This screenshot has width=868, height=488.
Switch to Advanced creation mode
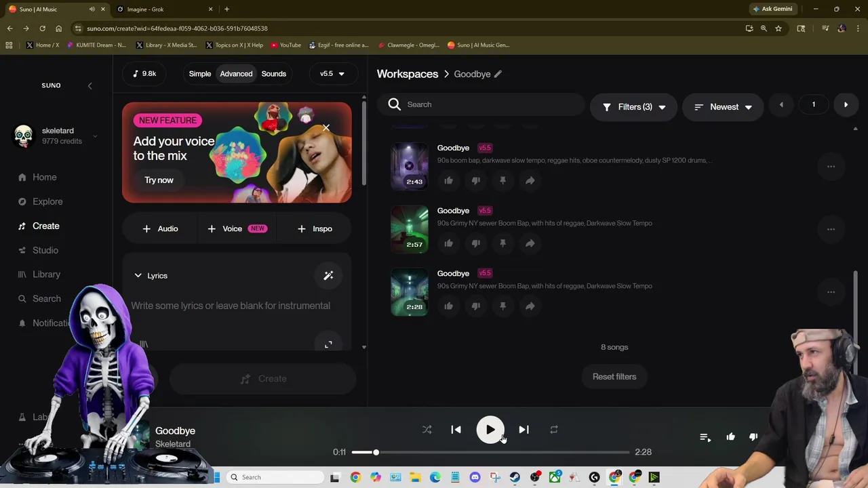[x=236, y=74]
